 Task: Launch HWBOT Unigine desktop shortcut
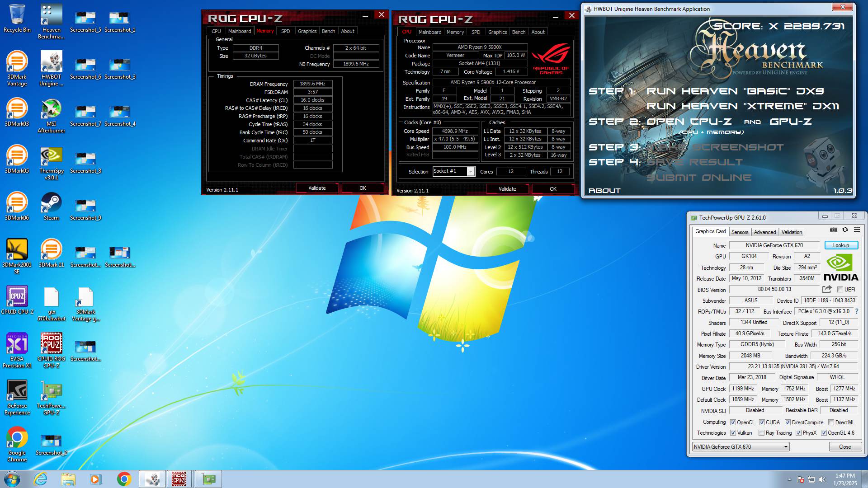(x=51, y=68)
